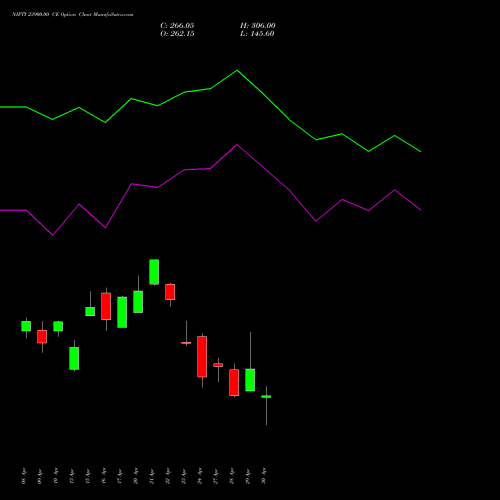The height and width of the screenshot is (500, 500).
Task: Select the tall green candle for 21 Apr
Action: coord(154,272)
